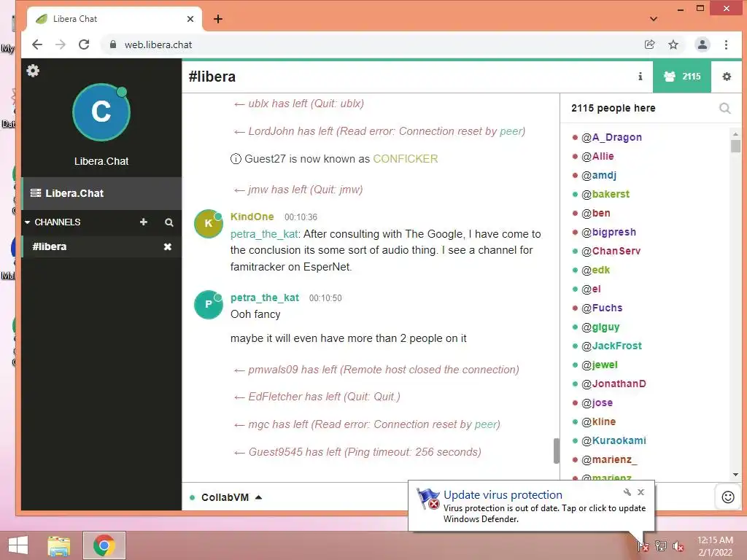Open user @Allie from list
Viewport: 747px width, 560px height.
[597, 156]
